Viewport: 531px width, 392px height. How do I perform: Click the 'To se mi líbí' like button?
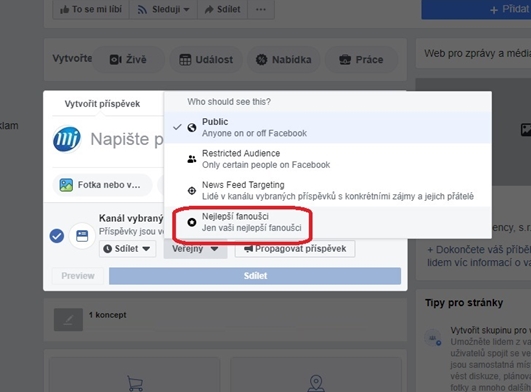[91, 9]
